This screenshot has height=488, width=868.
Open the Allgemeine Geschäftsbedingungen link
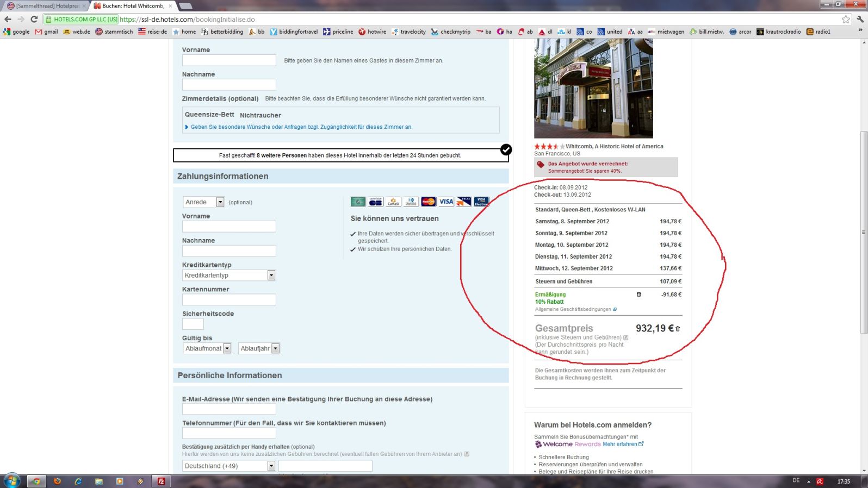click(573, 309)
